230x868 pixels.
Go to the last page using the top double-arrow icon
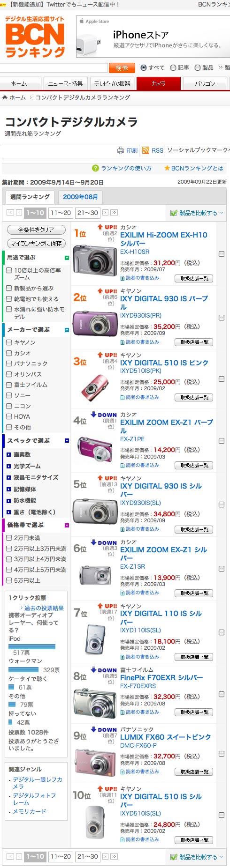pos(114,213)
